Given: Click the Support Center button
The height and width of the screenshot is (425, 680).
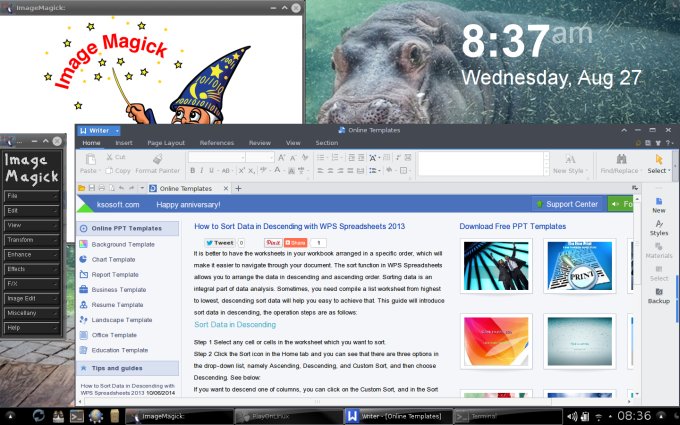Looking at the screenshot, I should coord(567,204).
